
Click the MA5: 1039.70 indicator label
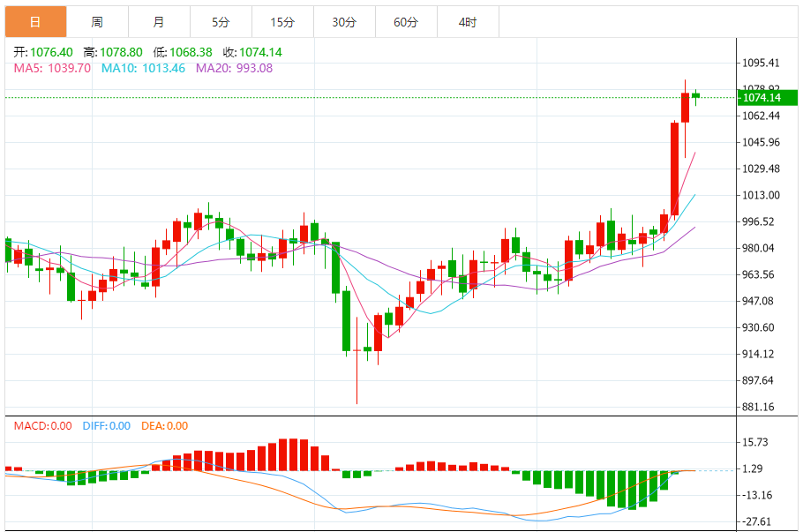52,68
